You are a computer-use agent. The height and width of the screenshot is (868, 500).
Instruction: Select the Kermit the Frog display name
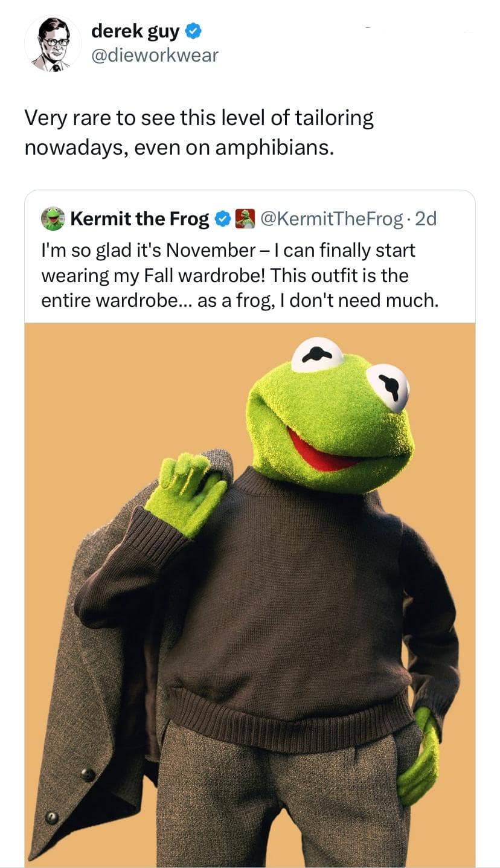[139, 219]
